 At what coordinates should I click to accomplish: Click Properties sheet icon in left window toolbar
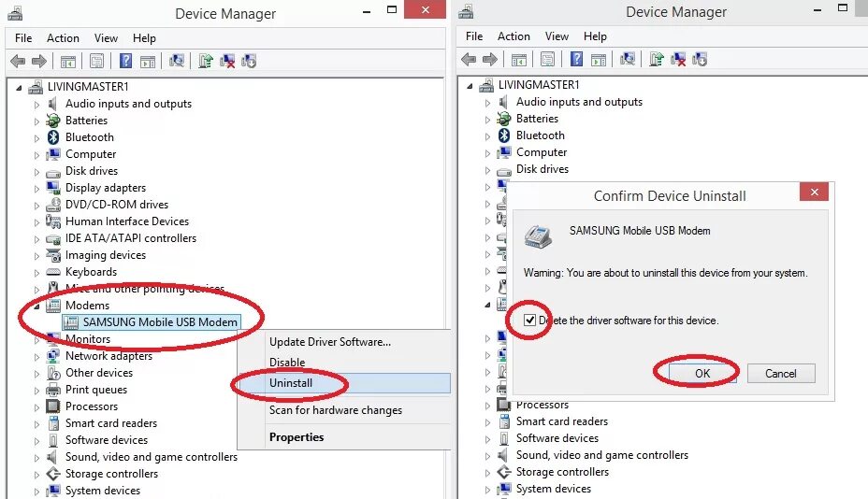coord(96,61)
